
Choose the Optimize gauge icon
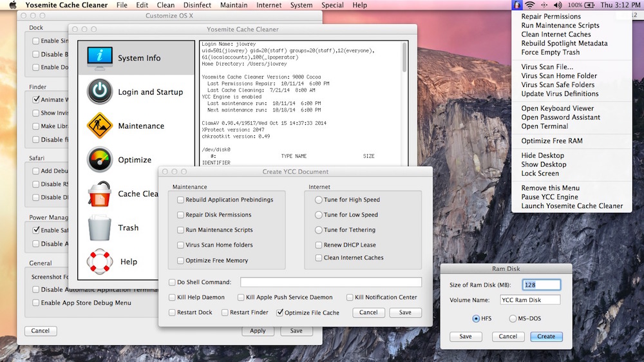click(100, 160)
